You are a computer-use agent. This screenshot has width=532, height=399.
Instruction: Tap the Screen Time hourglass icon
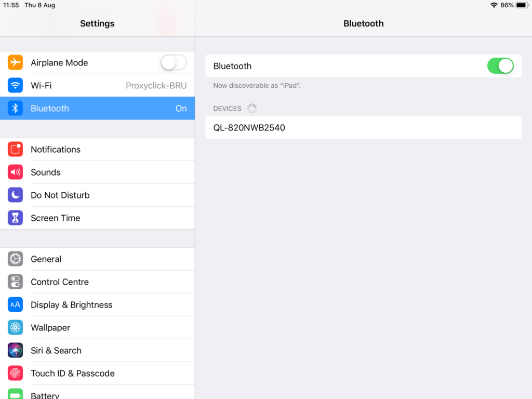(15, 218)
